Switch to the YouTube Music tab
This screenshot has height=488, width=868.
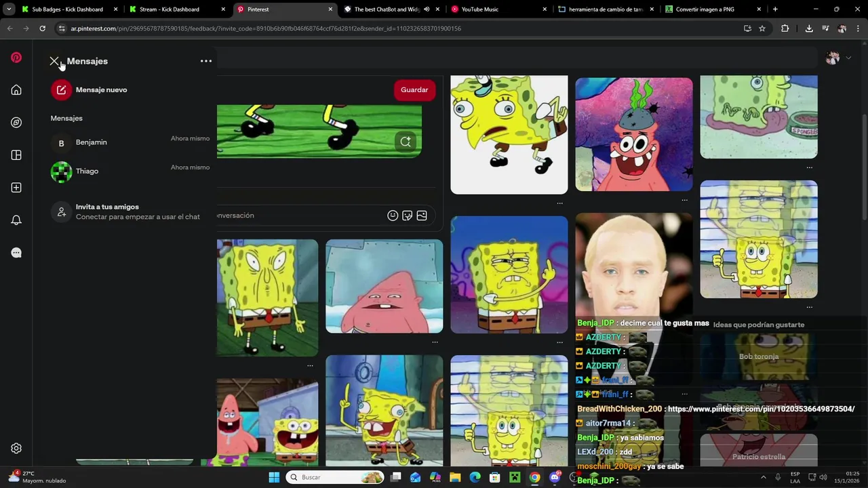[x=498, y=9]
